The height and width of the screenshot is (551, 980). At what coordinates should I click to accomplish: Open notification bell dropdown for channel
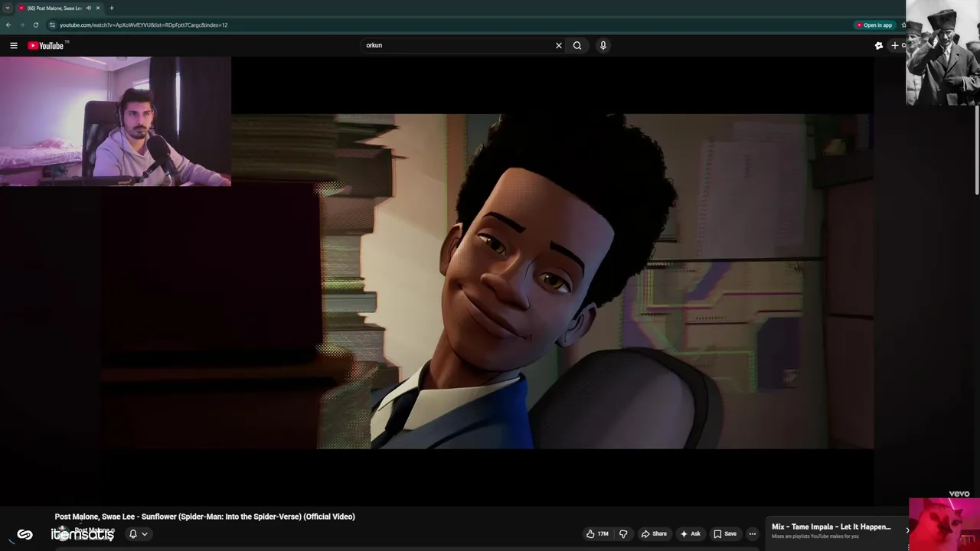coord(138,533)
